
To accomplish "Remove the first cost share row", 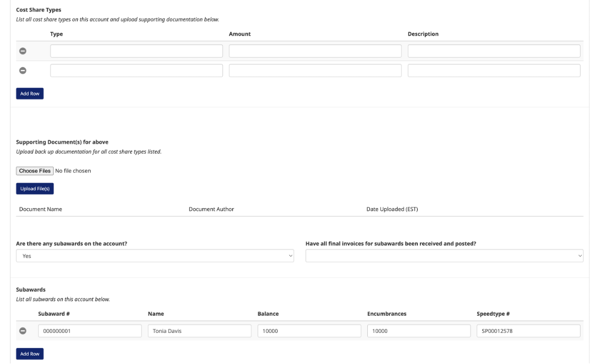I will point(23,51).
